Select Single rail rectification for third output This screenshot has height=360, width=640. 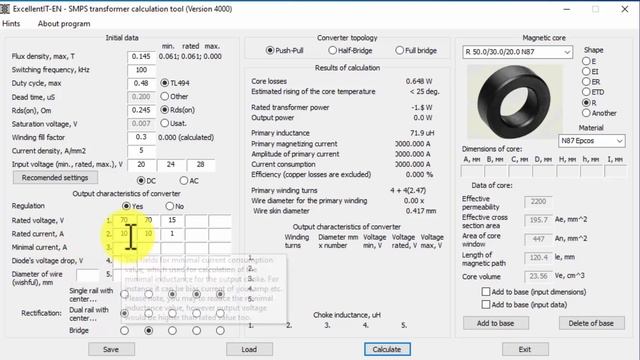coord(172,294)
